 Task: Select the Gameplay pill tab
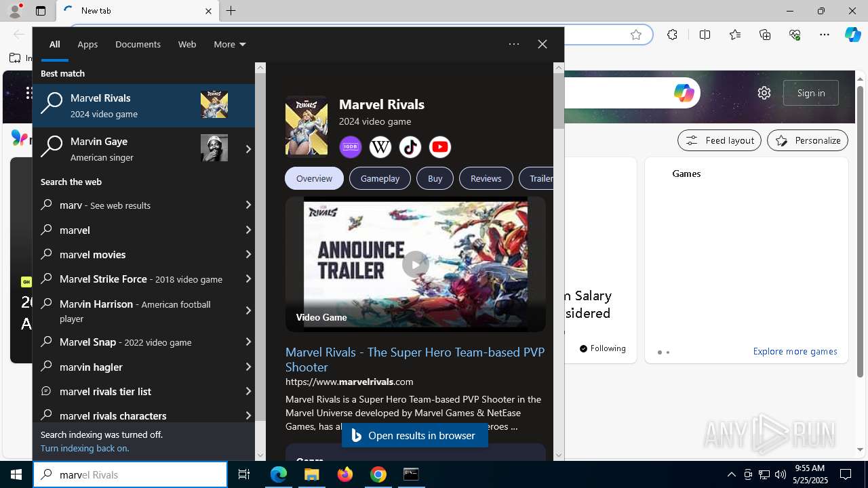380,178
